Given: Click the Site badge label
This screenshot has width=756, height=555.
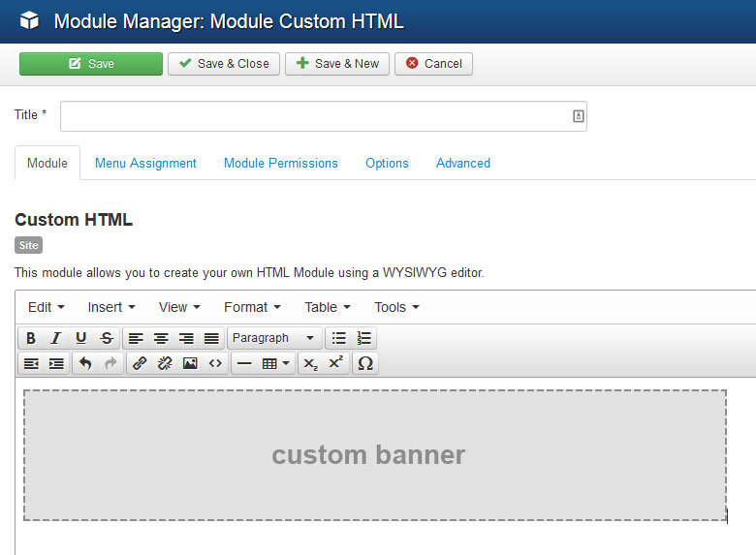Looking at the screenshot, I should (28, 245).
